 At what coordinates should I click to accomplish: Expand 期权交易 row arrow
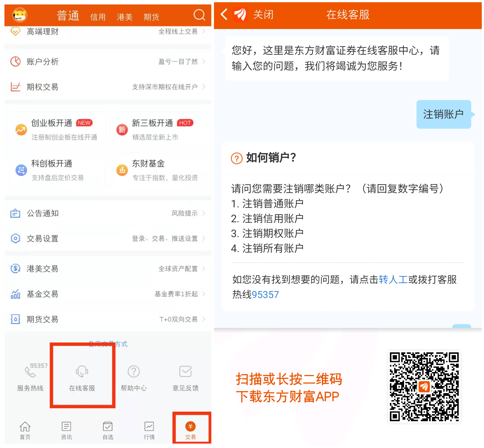(x=204, y=87)
